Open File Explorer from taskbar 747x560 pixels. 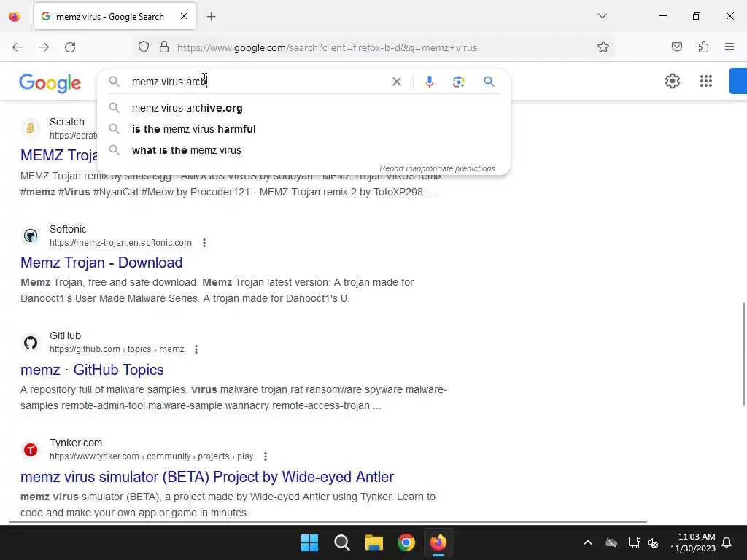(x=374, y=542)
